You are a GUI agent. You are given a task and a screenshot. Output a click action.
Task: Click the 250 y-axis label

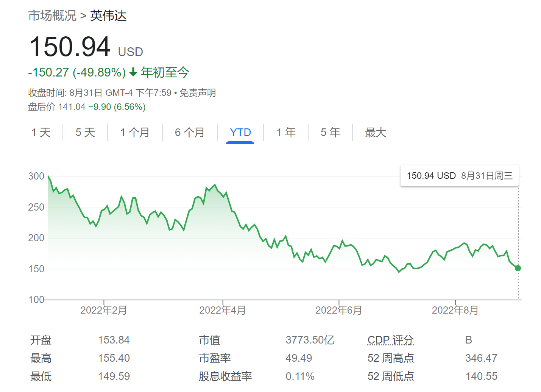[36, 207]
